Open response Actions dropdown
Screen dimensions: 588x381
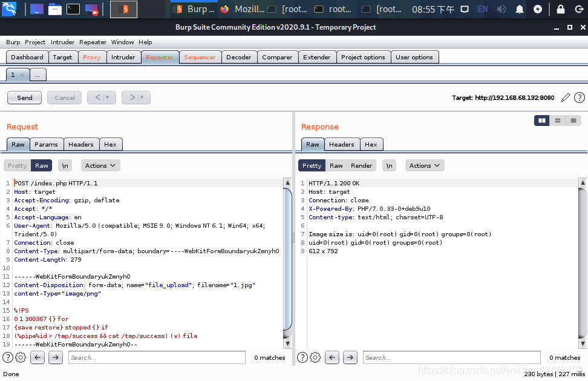[x=425, y=165]
